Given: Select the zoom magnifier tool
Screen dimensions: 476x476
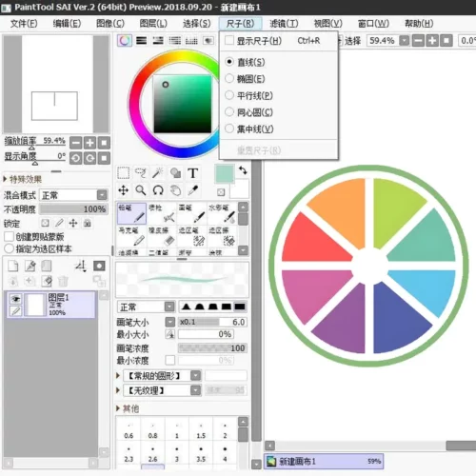Looking at the screenshot, I should tap(141, 190).
